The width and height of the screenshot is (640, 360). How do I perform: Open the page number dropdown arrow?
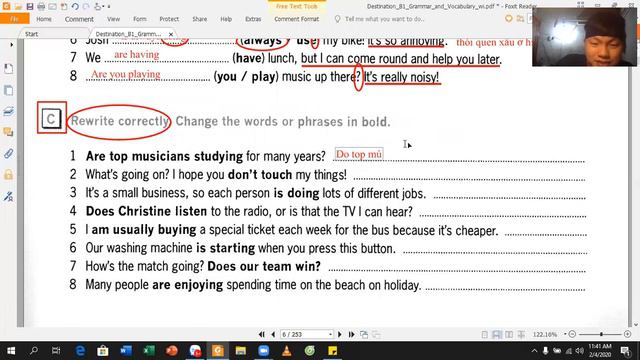pyautogui.click(x=330, y=334)
